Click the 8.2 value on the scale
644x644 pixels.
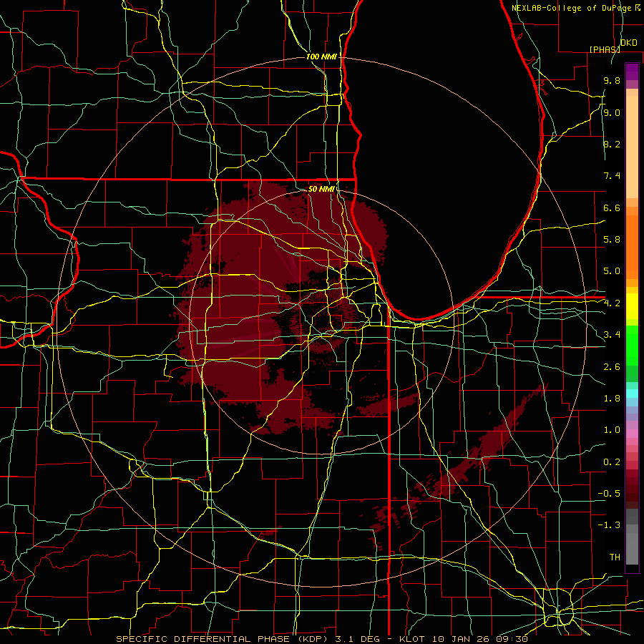[x=612, y=144]
